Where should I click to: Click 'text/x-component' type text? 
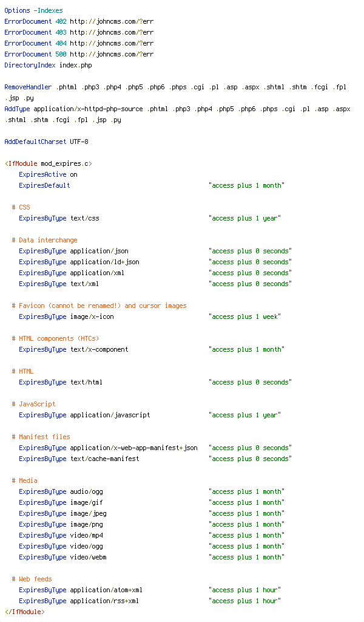[x=99, y=349]
